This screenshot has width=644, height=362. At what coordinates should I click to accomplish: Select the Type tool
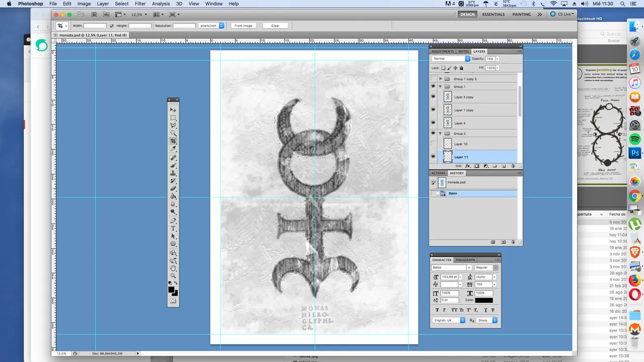pos(173,228)
